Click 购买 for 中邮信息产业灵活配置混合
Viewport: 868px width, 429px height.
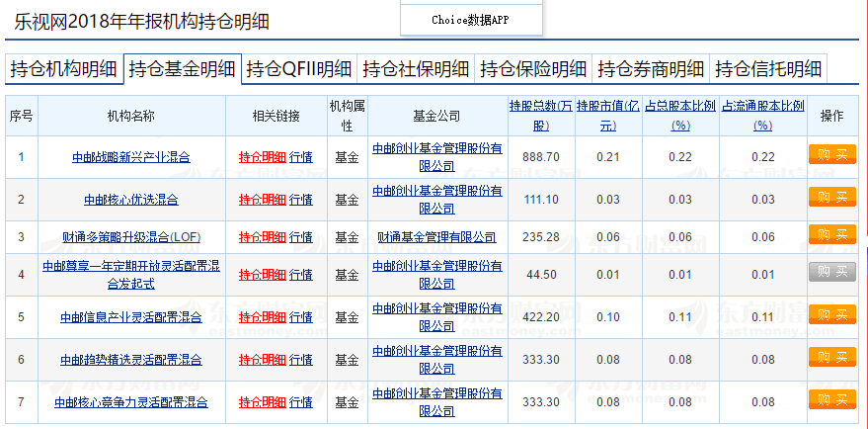coord(832,314)
